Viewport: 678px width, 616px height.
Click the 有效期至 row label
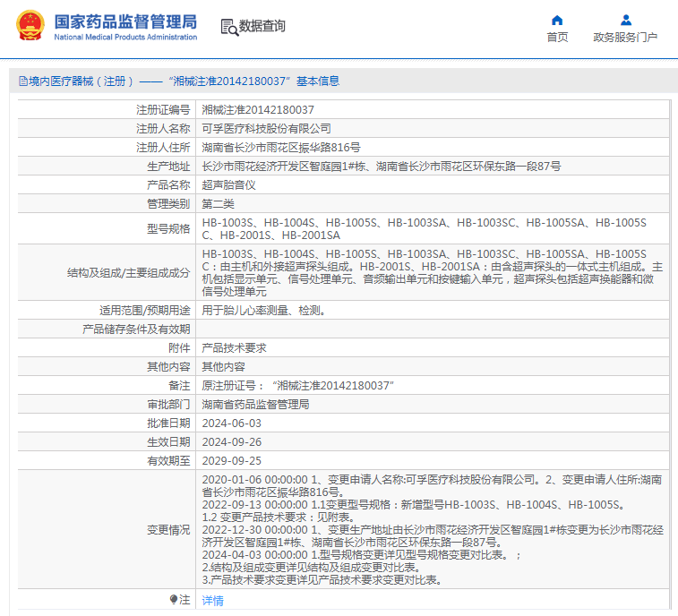[x=168, y=461]
